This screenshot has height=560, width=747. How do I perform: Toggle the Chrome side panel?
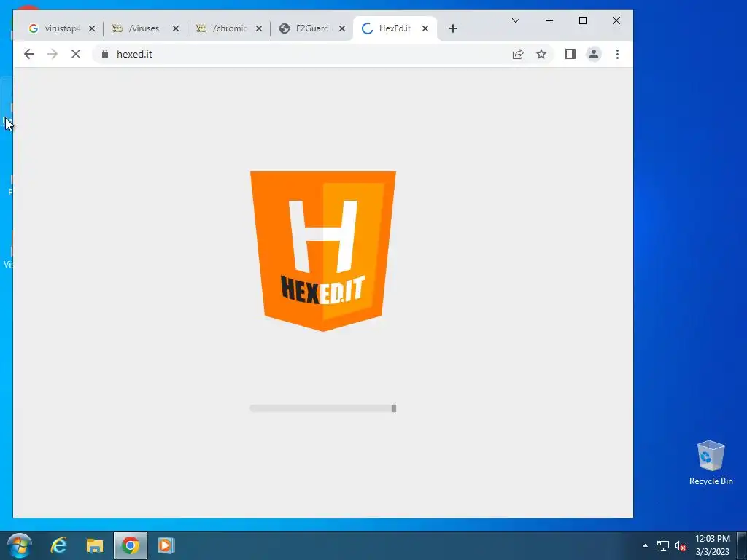point(570,54)
